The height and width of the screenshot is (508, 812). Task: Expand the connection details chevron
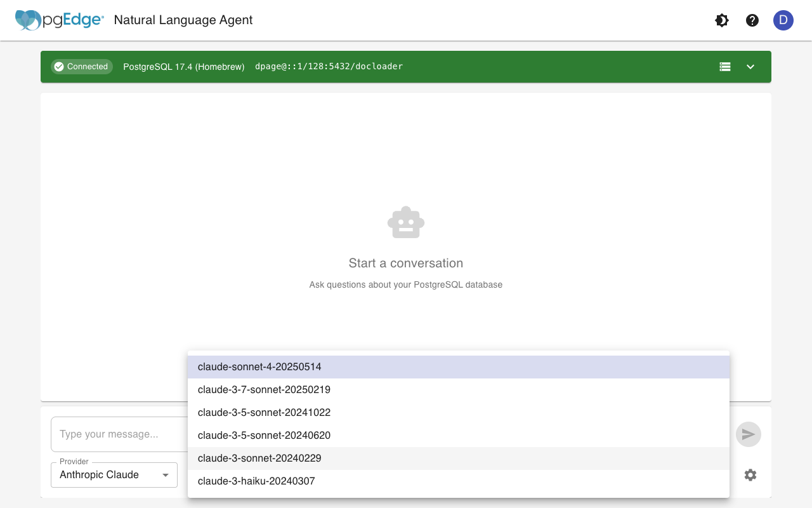point(750,67)
